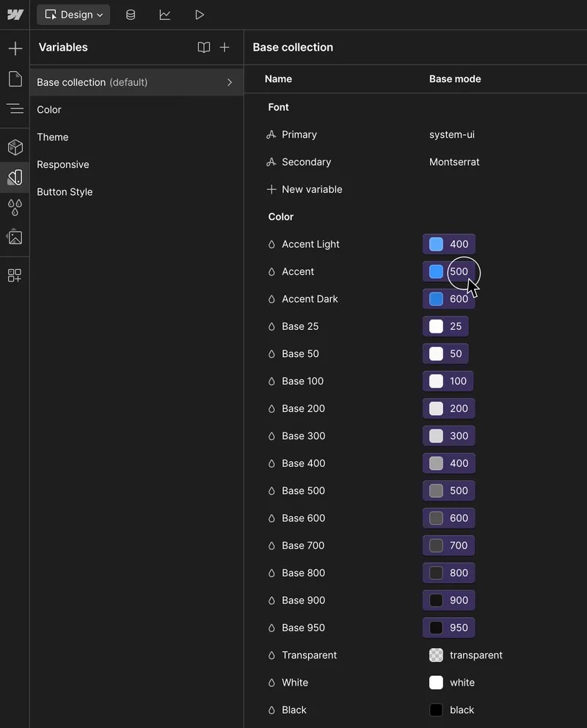Enter preview mode via the play icon
The image size is (587, 728).
tap(199, 14)
